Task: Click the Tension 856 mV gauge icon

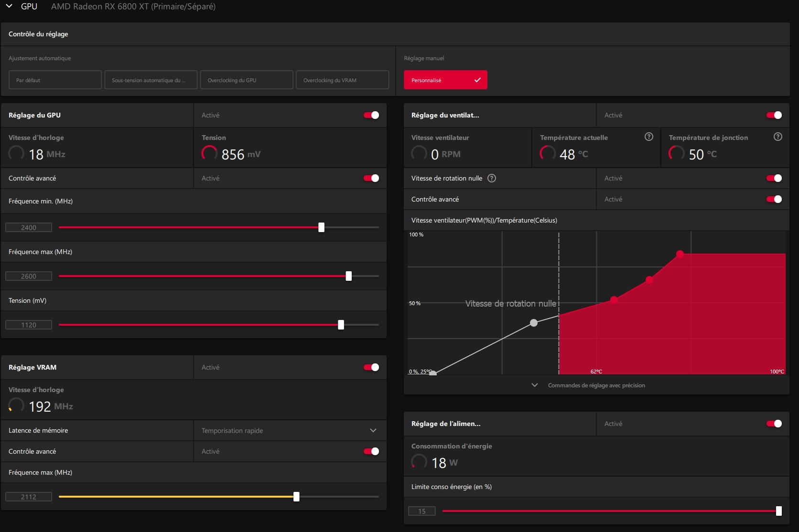Action: [209, 153]
